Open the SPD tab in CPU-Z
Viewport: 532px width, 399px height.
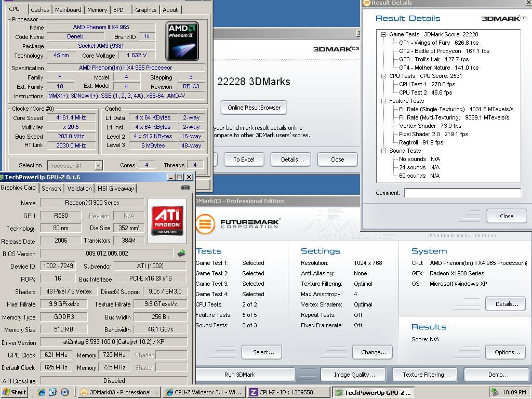pyautogui.click(x=118, y=10)
